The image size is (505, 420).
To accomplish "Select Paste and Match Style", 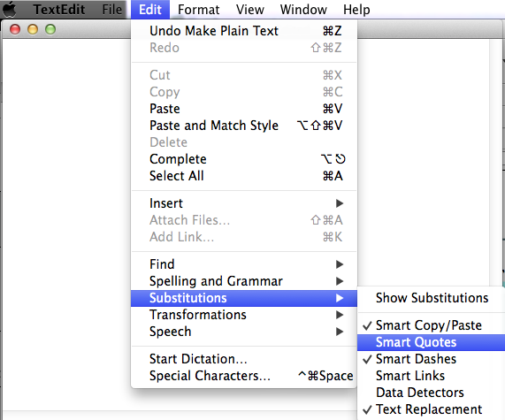I will pos(244,126).
